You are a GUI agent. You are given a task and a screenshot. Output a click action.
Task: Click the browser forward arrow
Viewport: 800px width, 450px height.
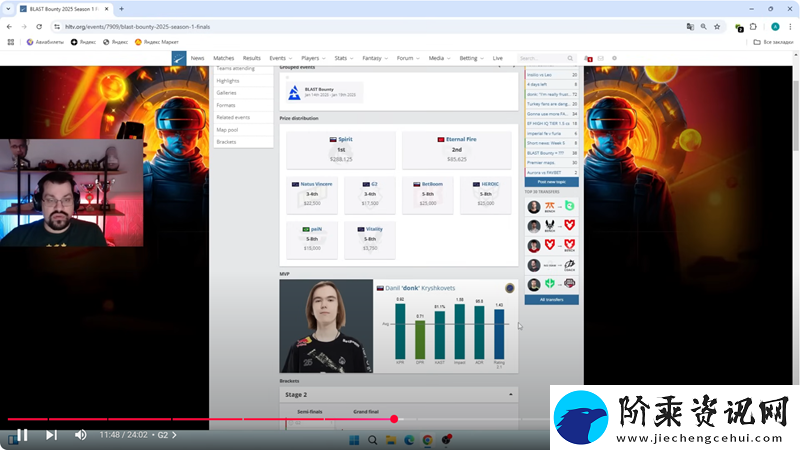(24, 27)
